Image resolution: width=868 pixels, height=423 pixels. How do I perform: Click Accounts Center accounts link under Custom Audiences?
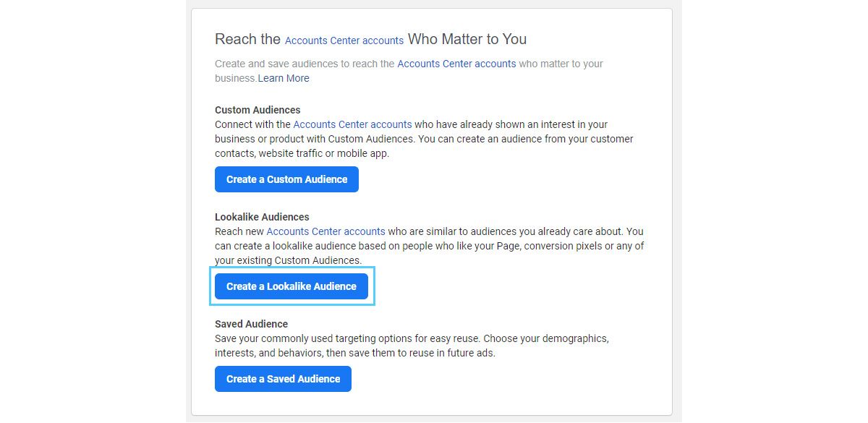352,124
